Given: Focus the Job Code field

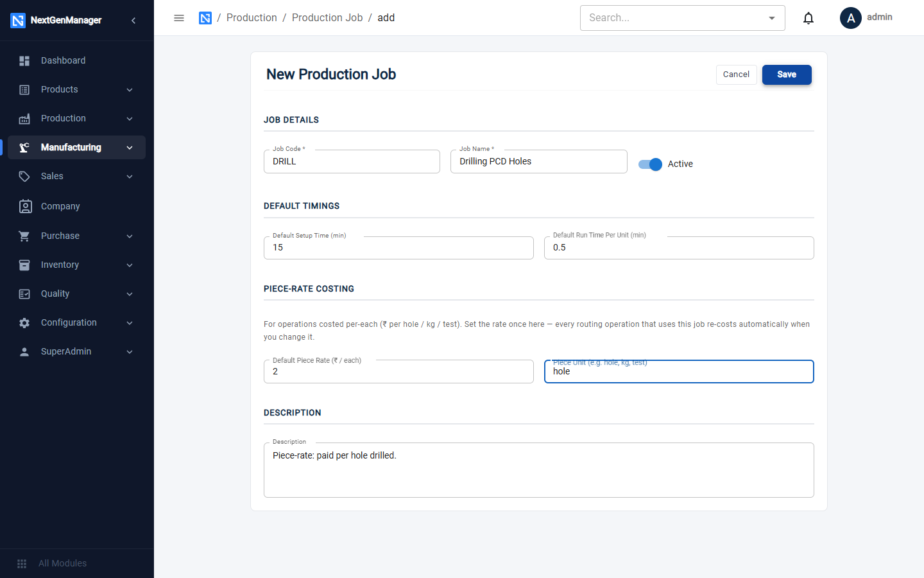Looking at the screenshot, I should pyautogui.click(x=352, y=162).
